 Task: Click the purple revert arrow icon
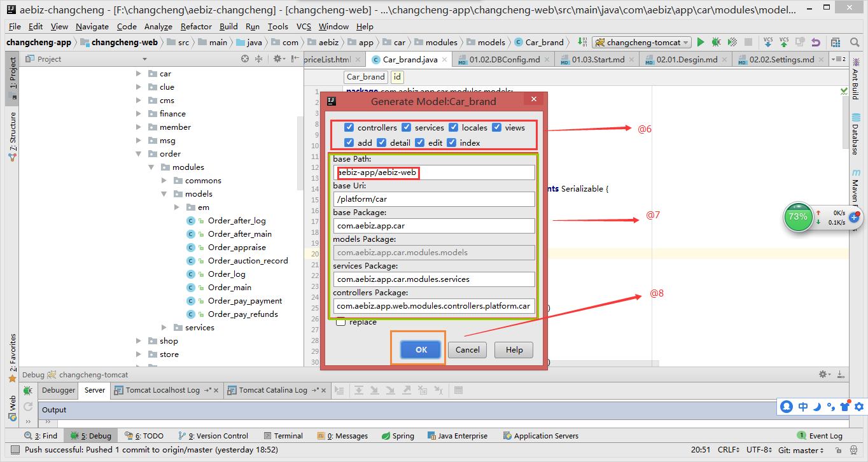click(816, 43)
